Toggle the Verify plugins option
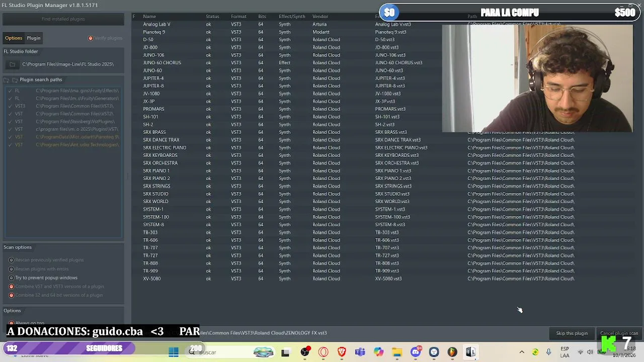The image size is (644, 362). click(x=91, y=38)
